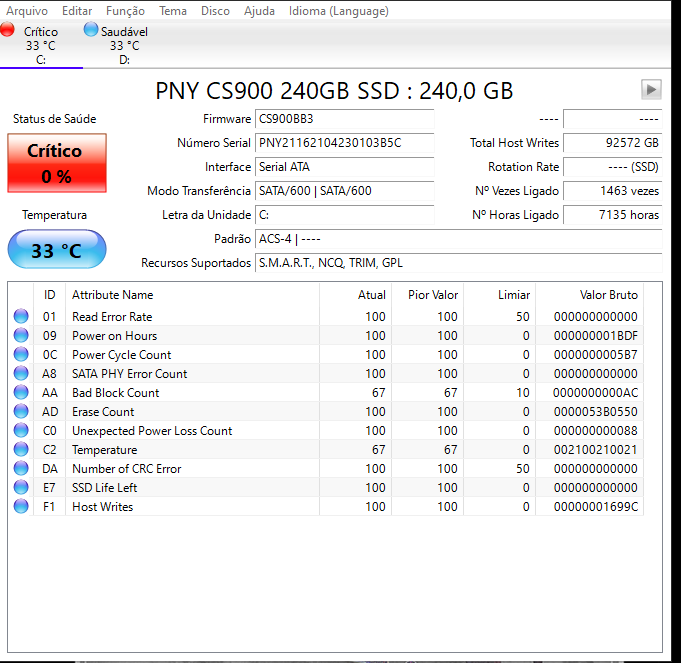
Task: Open the Idioma (Language) menu
Action: 339,11
